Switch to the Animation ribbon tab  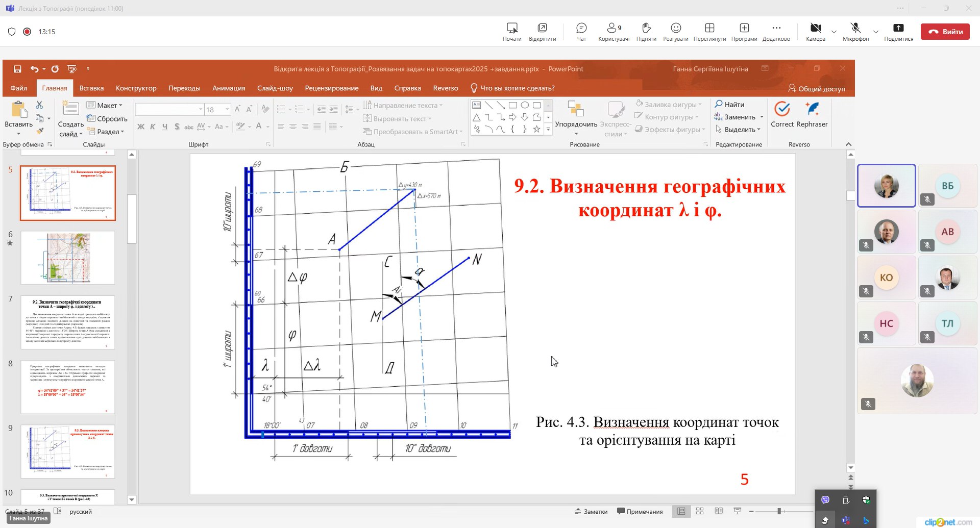[x=229, y=88]
